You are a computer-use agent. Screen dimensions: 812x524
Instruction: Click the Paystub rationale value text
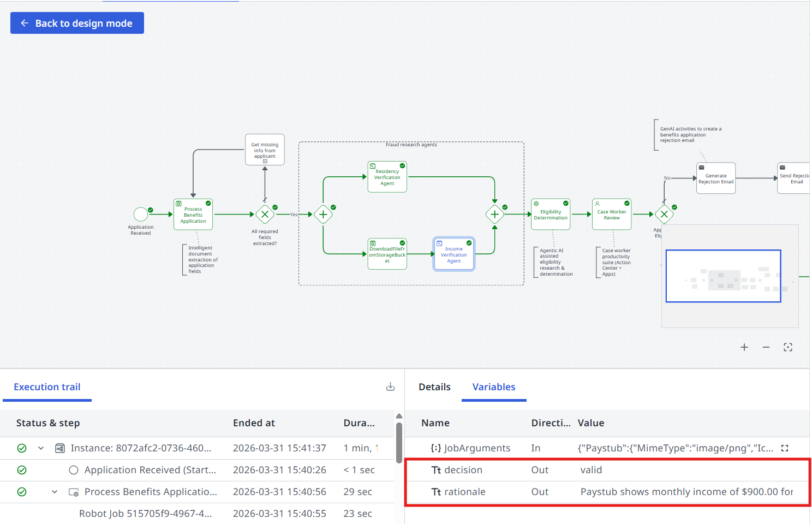(686, 492)
